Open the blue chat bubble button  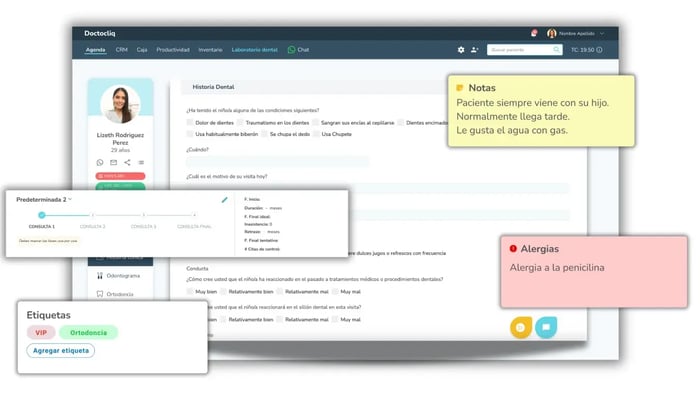(x=546, y=327)
